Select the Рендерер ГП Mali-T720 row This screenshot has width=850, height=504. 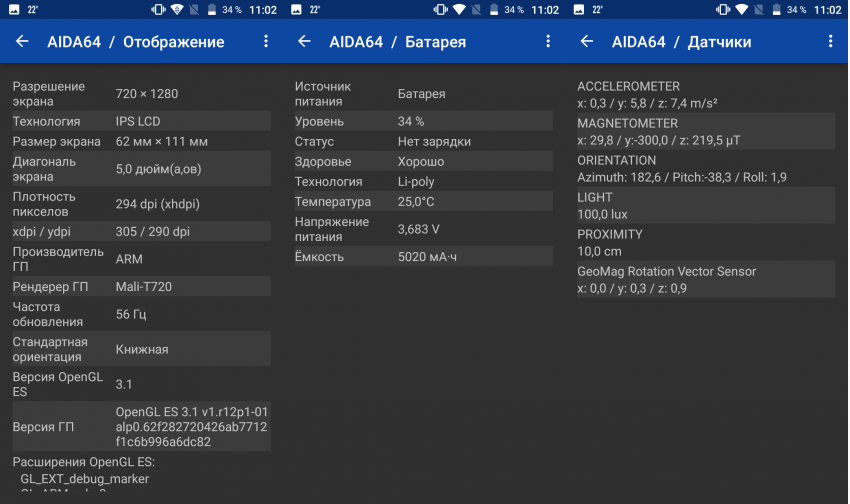(x=141, y=286)
